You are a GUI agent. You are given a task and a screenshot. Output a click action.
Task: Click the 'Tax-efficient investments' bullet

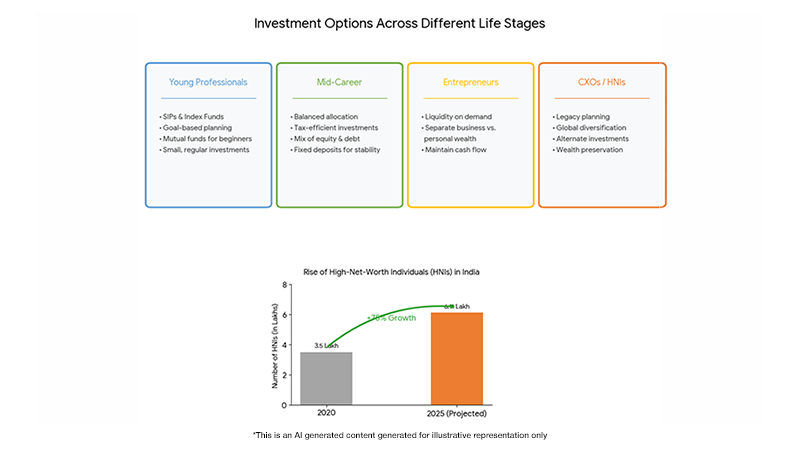pyautogui.click(x=335, y=128)
